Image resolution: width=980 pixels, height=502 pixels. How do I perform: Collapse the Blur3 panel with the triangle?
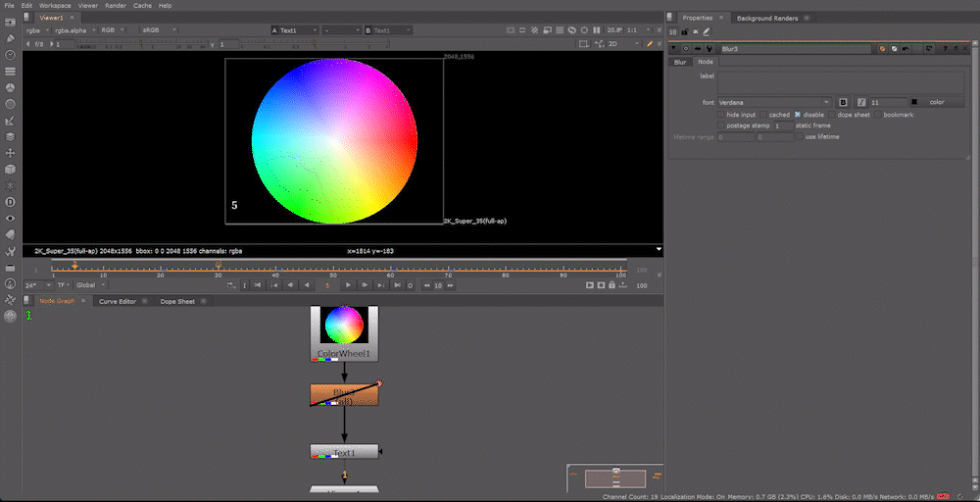tap(673, 49)
